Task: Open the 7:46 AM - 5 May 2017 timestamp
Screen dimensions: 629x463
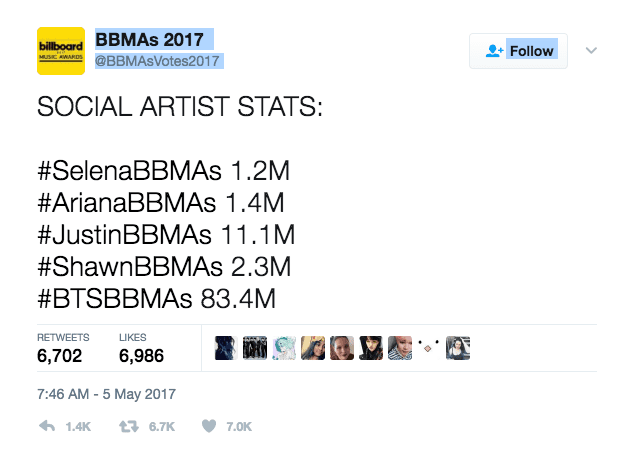Action: (106, 394)
